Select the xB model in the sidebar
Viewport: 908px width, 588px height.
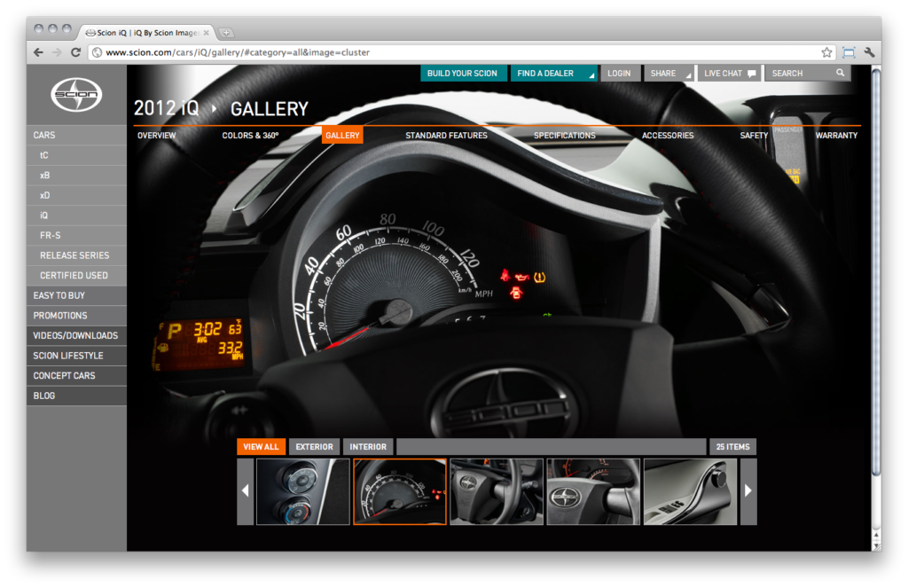coord(76,175)
